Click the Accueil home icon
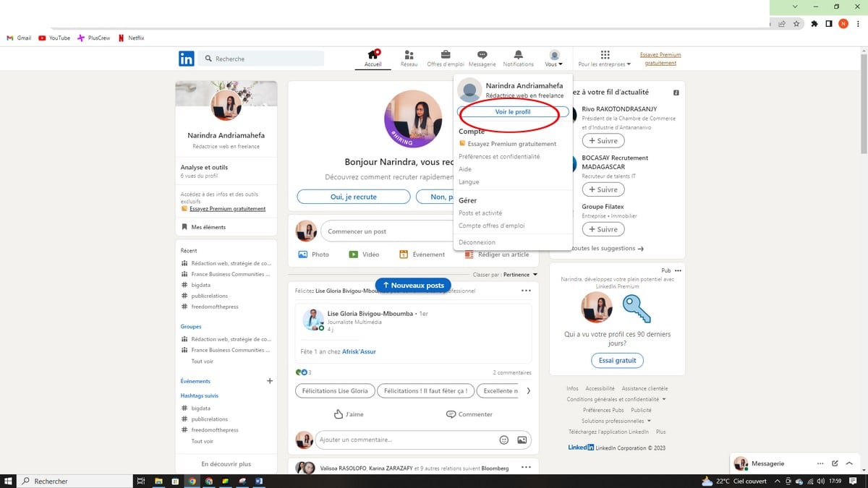This screenshot has width=868, height=488. coord(373,55)
